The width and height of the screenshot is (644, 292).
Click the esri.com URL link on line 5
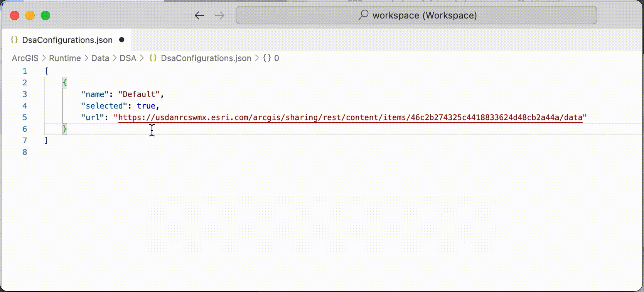tap(350, 117)
